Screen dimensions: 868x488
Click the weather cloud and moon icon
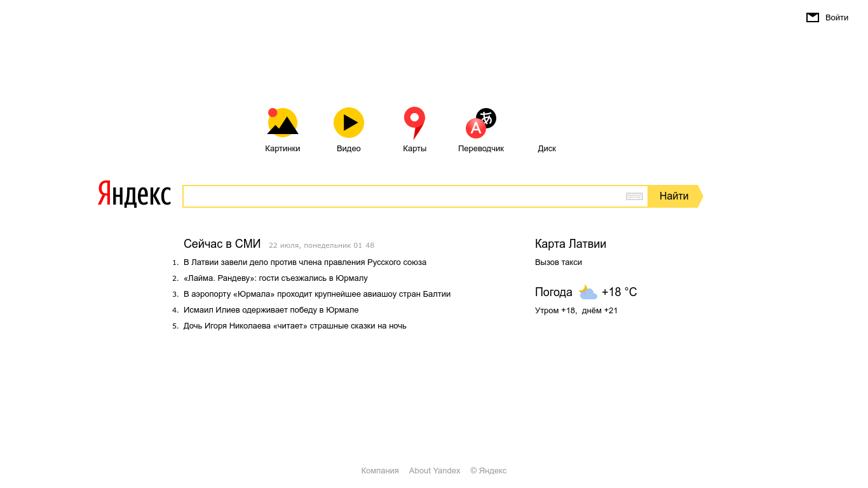click(x=588, y=292)
